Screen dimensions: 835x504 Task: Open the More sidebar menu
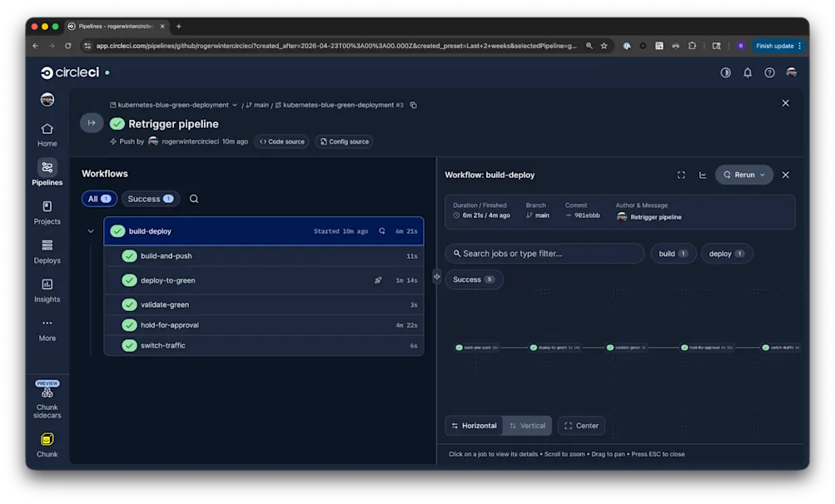(x=47, y=330)
